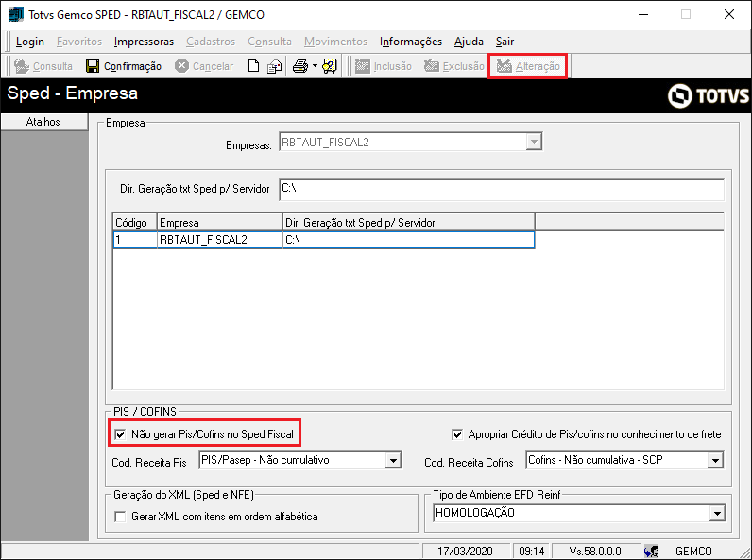Click the date 17/03/2020 in status bar
The image size is (752, 560).
[465, 552]
